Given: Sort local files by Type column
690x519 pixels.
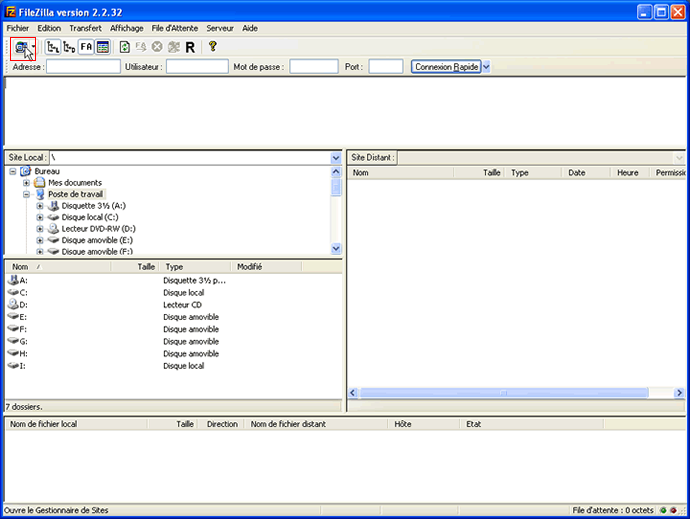Looking at the screenshot, I should point(195,267).
